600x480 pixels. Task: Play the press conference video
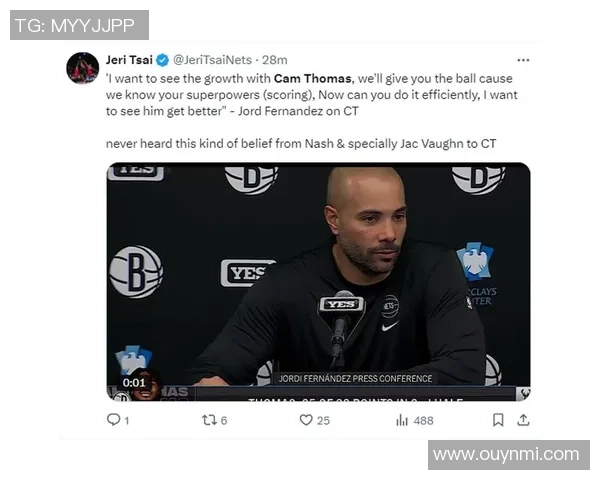tap(318, 282)
